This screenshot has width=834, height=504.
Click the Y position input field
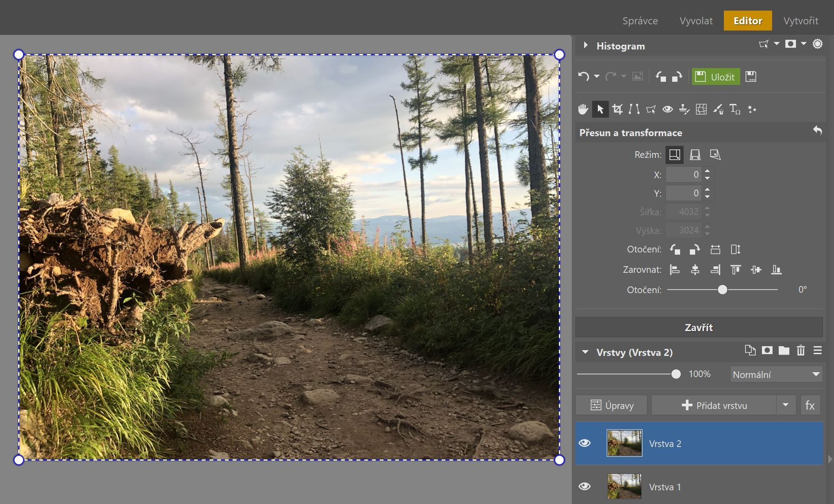[x=683, y=193]
